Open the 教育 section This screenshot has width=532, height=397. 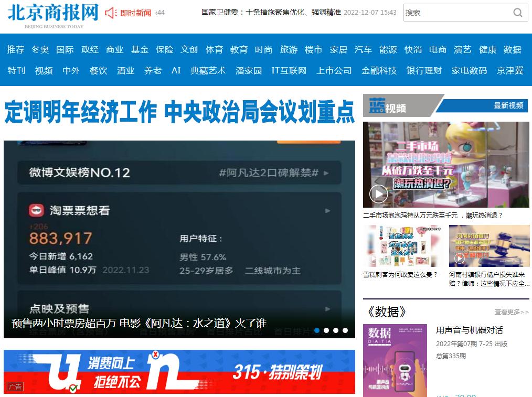click(239, 49)
